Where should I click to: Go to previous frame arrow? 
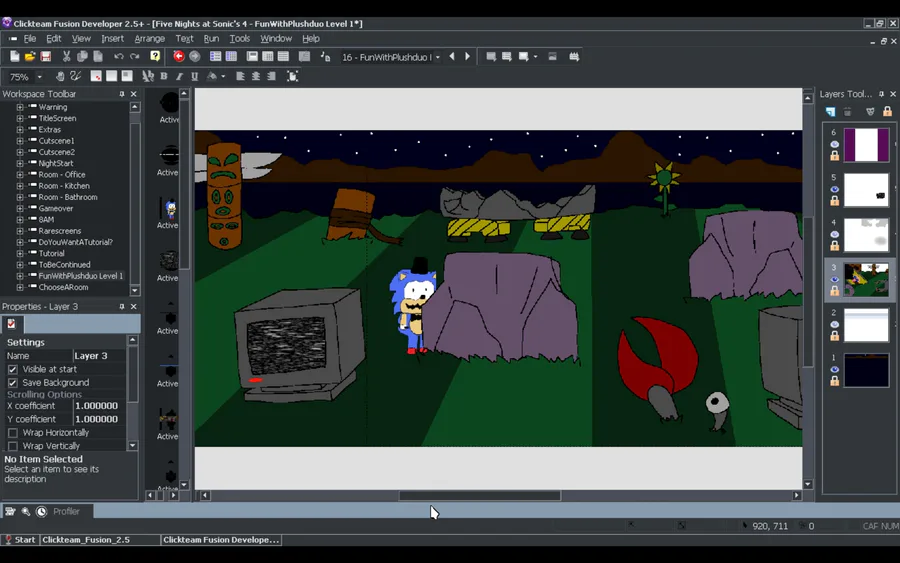[x=452, y=56]
